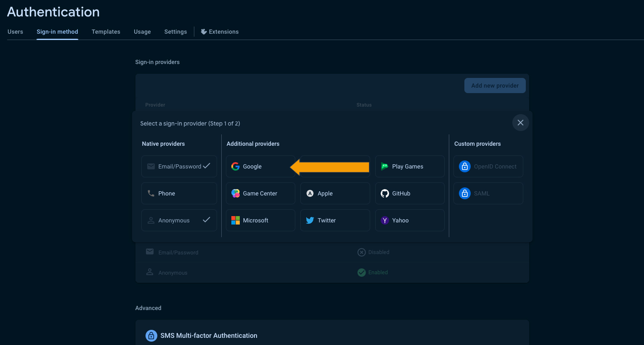Click the 'Enabled' status text
Screen dimensions: 644x345
click(378, 273)
